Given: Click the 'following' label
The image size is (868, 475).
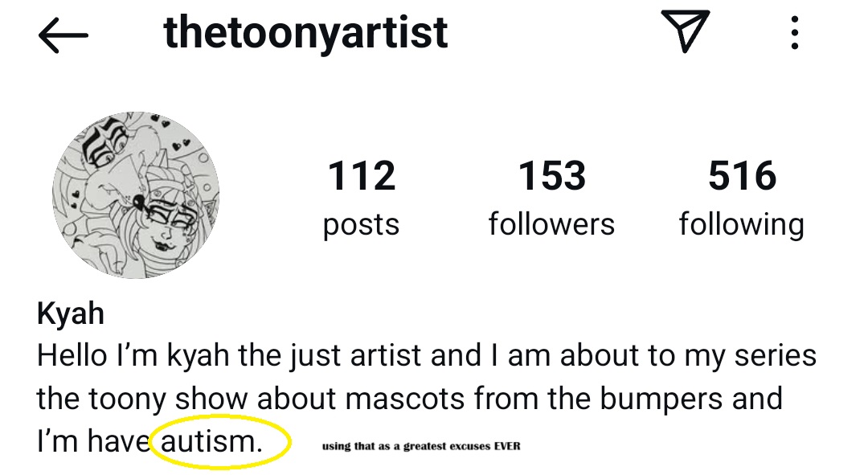Looking at the screenshot, I should 742,224.
